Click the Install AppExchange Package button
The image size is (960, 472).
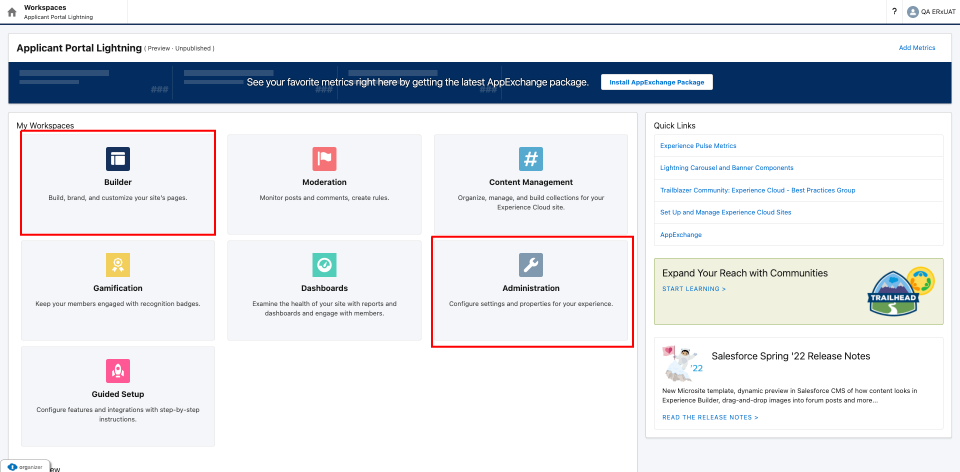[656, 82]
